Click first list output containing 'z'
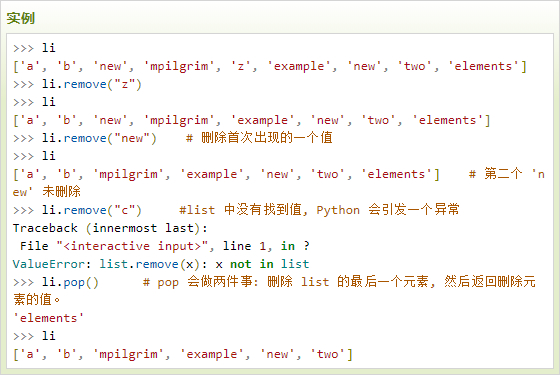Image resolution: width=560 pixels, height=375 pixels. (x=270, y=66)
